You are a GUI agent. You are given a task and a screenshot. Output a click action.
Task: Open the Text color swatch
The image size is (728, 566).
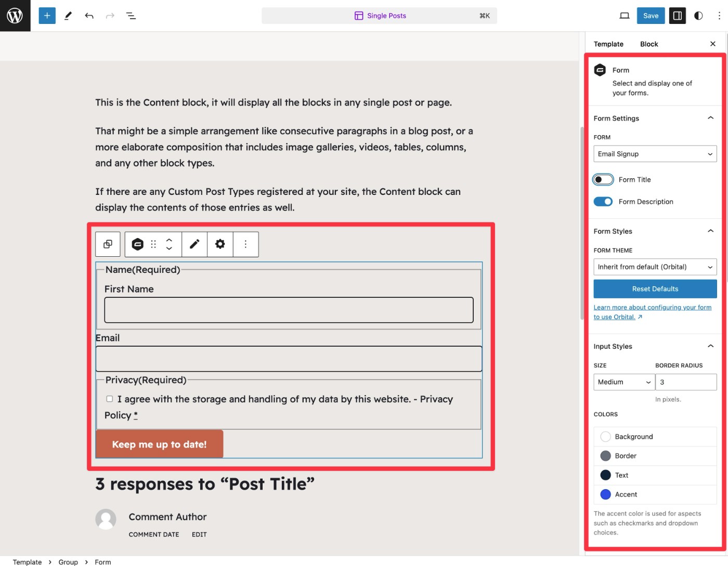[655, 475]
